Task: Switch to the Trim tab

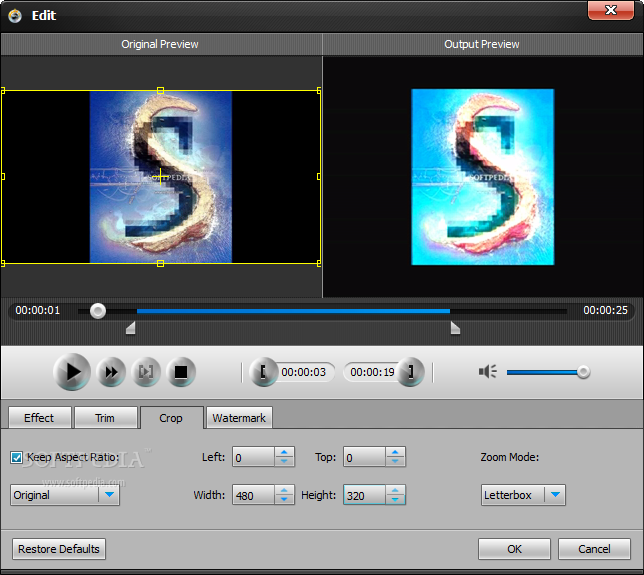Action: click(x=105, y=418)
